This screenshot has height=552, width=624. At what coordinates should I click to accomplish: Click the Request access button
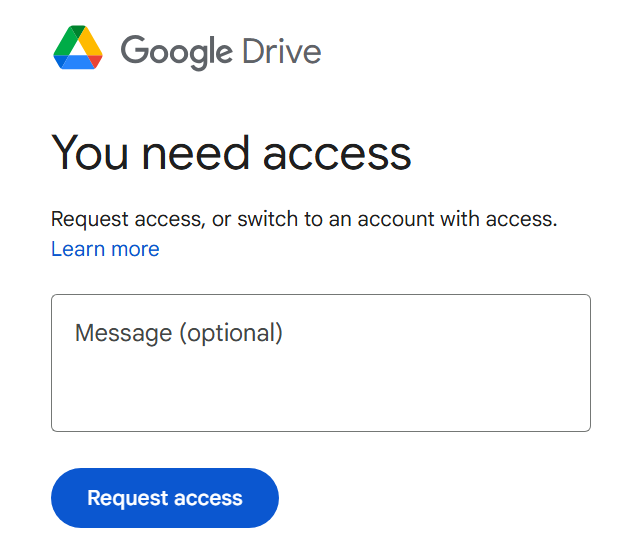(x=165, y=498)
